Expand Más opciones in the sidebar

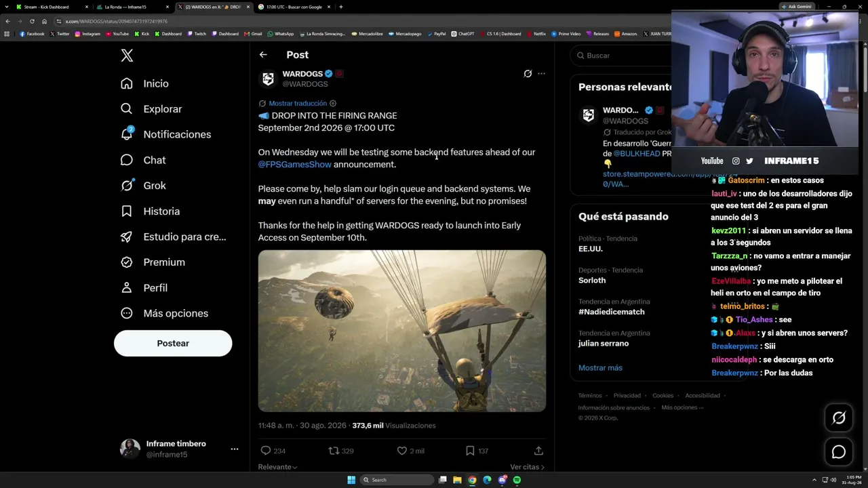point(164,313)
